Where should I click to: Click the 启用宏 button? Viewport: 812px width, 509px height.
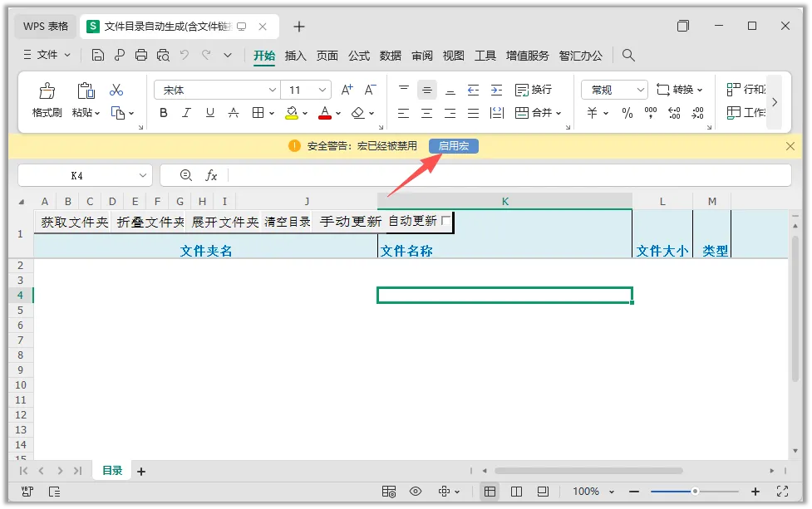pyautogui.click(x=454, y=146)
